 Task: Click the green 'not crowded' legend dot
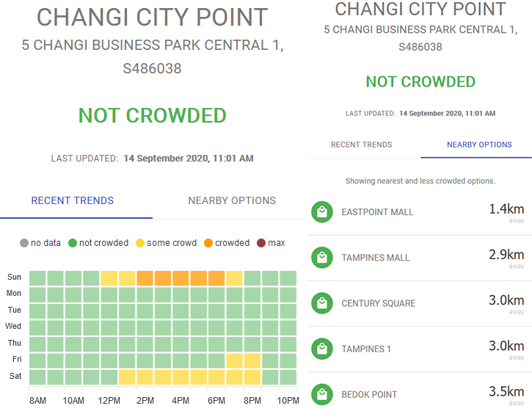point(73,243)
